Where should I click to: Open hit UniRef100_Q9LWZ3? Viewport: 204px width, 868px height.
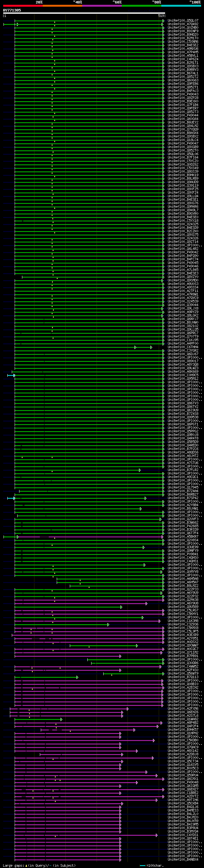[183, 368]
